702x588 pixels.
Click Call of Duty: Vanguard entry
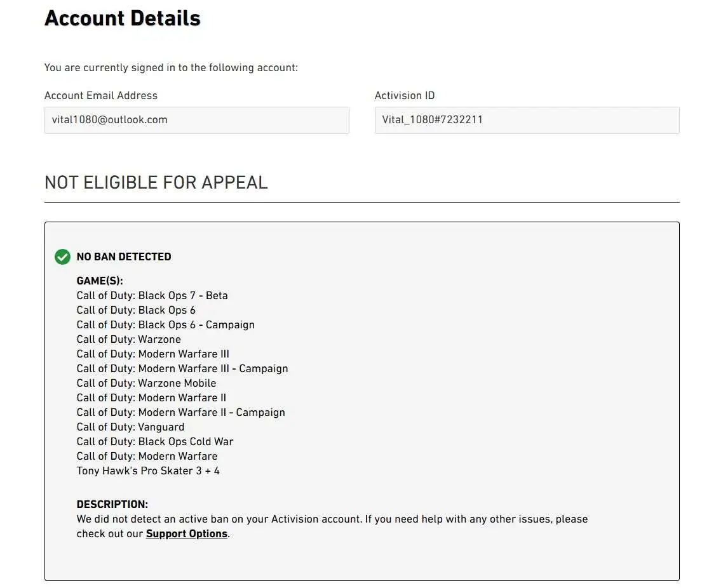tap(130, 427)
